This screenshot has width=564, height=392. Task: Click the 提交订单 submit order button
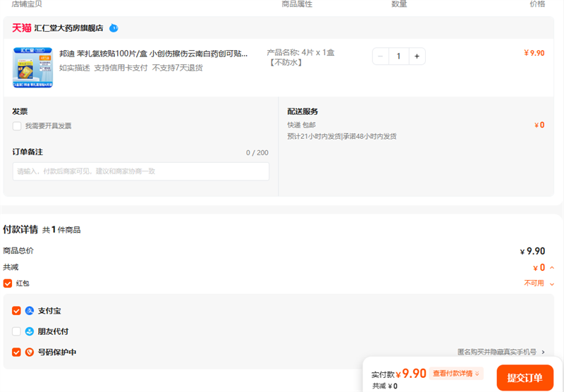(525, 378)
